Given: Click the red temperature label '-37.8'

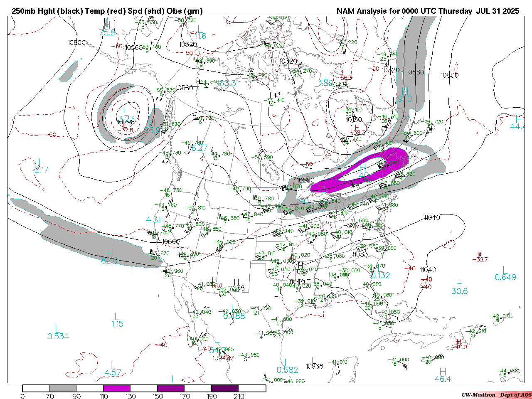Looking at the screenshot, I should [x=125, y=130].
